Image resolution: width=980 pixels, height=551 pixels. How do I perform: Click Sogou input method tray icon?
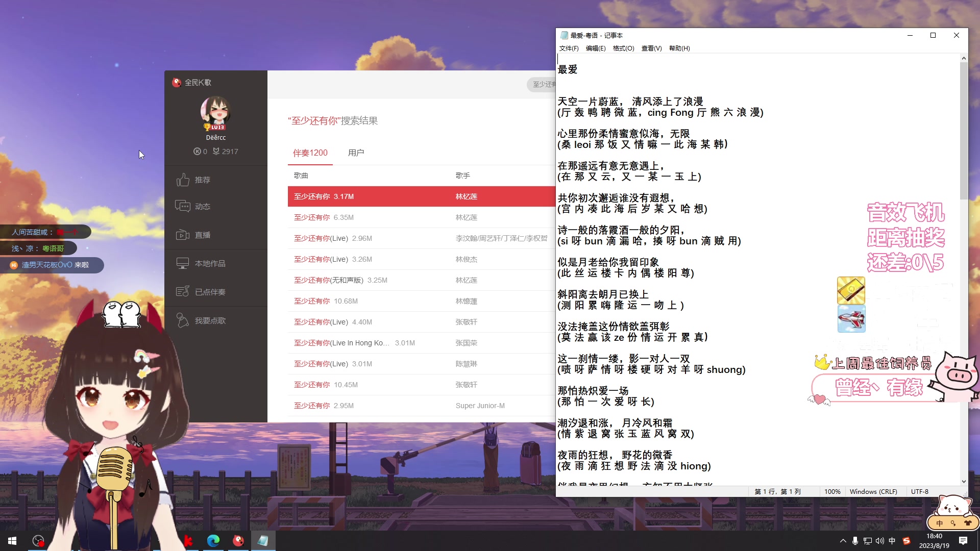[x=906, y=541]
